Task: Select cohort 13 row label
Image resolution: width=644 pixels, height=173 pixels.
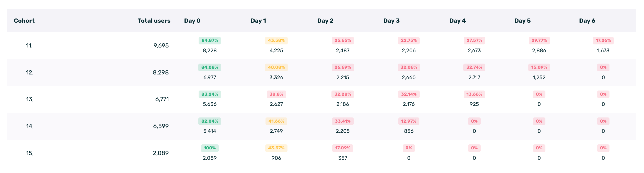Action: 29,99
